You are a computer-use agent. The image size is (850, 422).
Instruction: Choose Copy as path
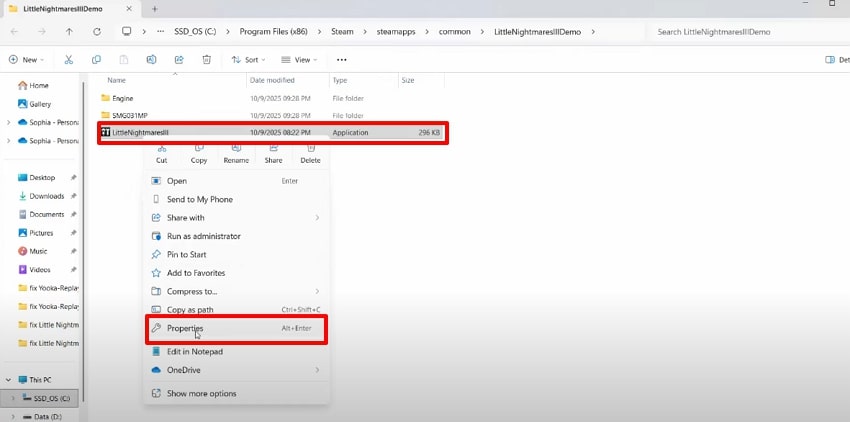(236, 310)
